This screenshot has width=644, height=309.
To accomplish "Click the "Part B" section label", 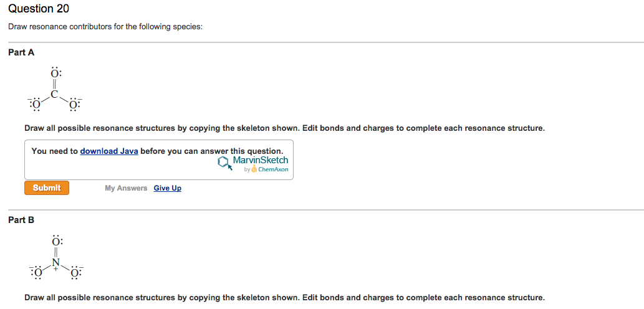I will (x=21, y=220).
